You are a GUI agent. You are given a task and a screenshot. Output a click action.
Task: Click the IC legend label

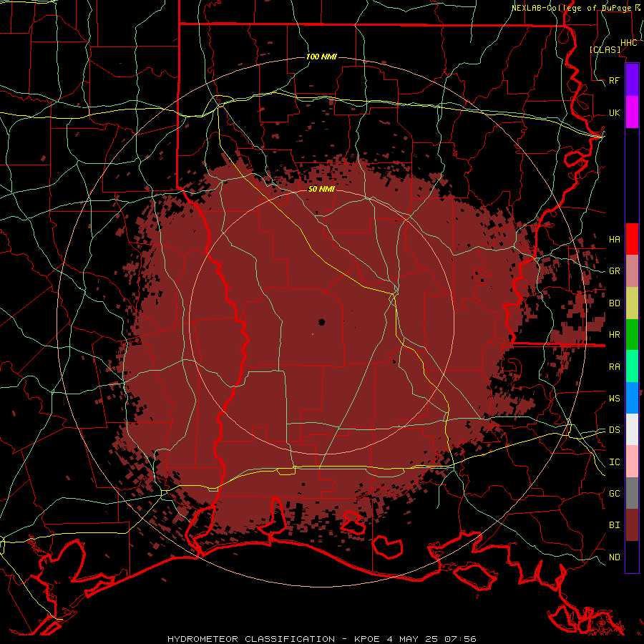[615, 462]
